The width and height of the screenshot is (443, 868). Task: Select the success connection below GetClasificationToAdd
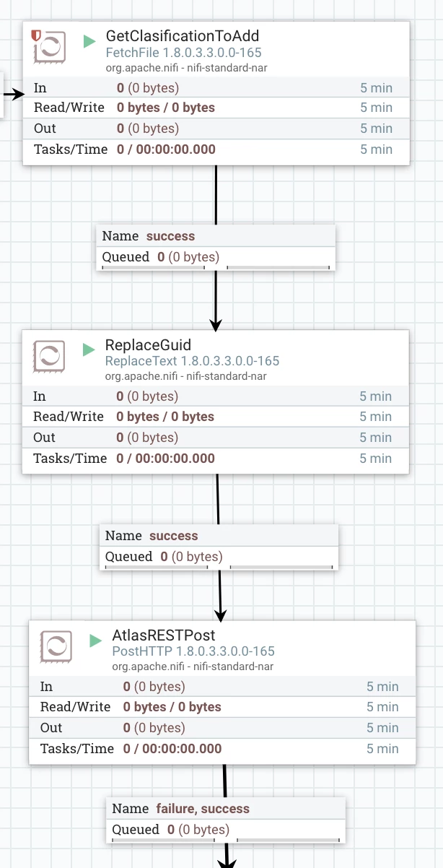(x=216, y=247)
